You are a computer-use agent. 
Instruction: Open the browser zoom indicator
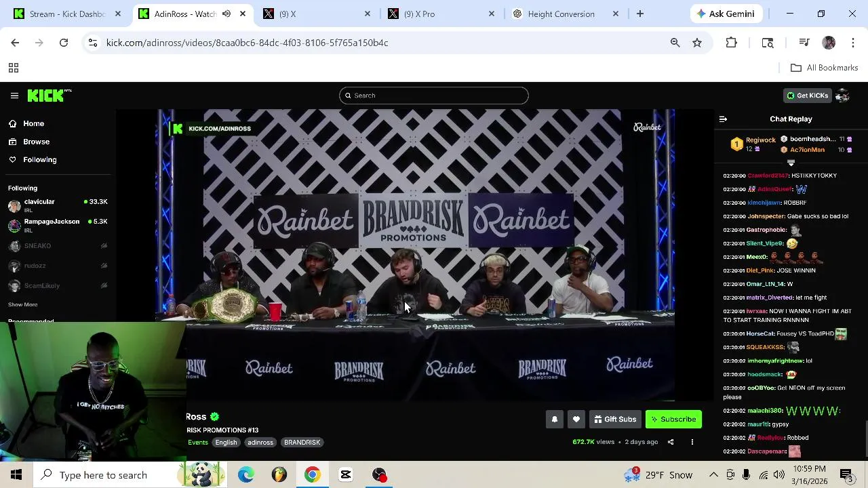[675, 43]
